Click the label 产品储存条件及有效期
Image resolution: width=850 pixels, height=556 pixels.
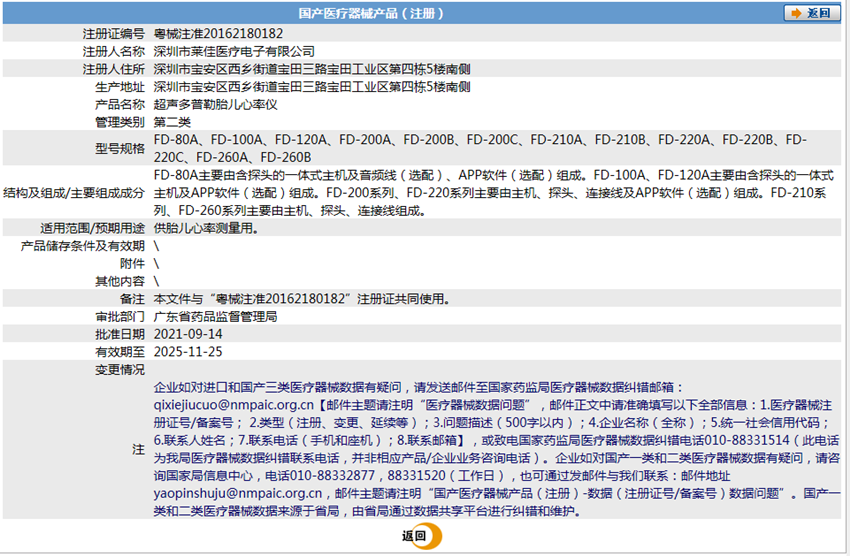[82, 246]
